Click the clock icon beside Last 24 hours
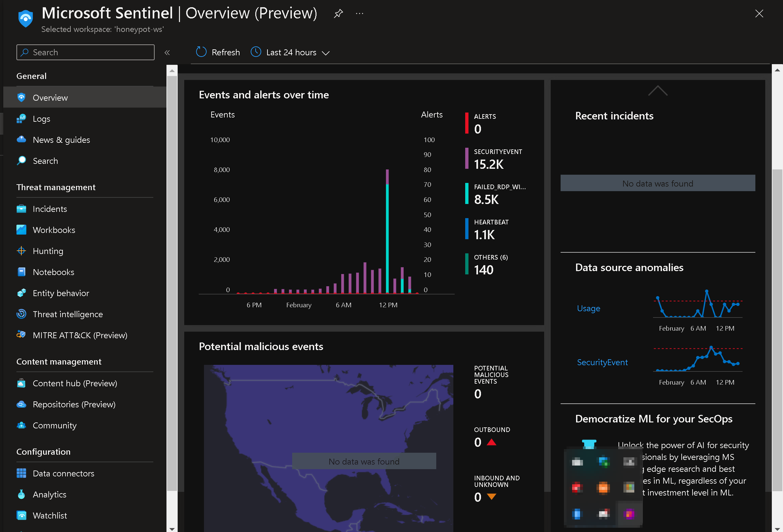783x532 pixels. [256, 52]
